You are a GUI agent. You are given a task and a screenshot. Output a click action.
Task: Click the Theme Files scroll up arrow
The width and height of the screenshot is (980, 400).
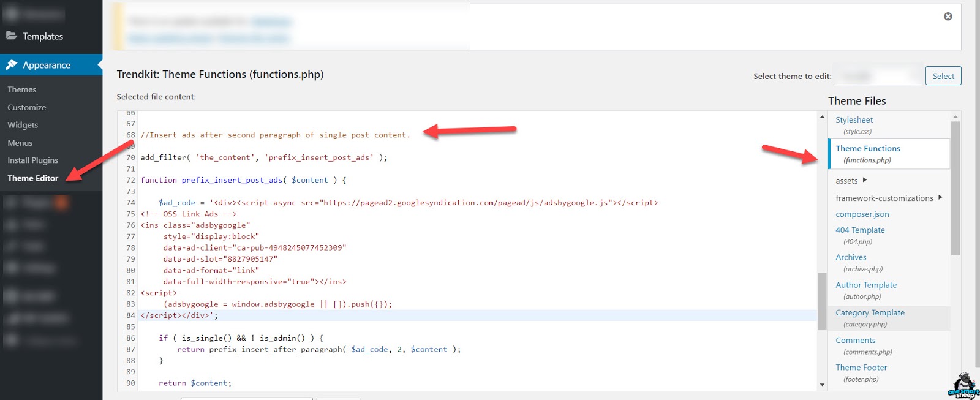click(x=956, y=116)
